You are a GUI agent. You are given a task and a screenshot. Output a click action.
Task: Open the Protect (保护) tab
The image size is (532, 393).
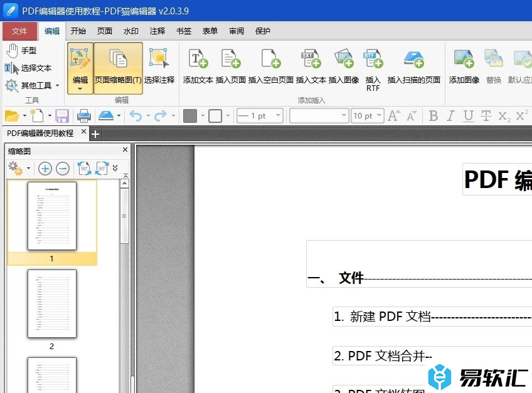tap(263, 31)
